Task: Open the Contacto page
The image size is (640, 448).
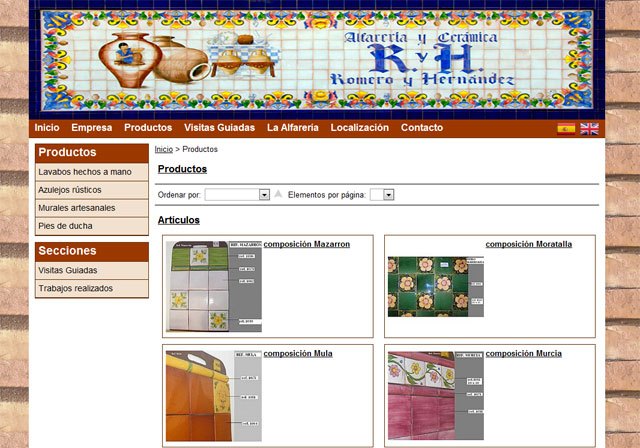Action: (422, 128)
